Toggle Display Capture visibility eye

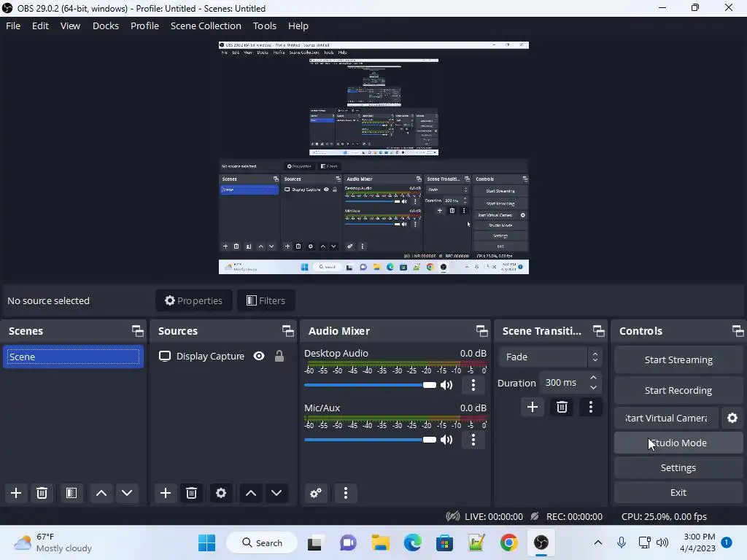pos(259,356)
